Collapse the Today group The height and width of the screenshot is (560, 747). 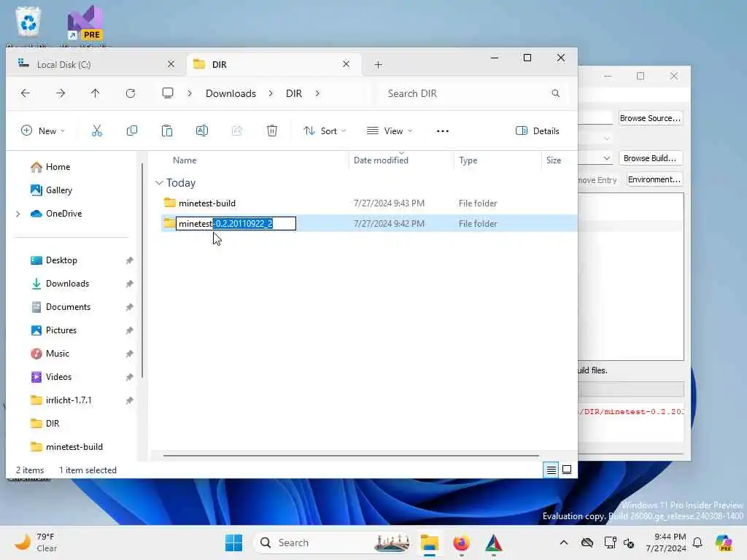pyautogui.click(x=160, y=183)
